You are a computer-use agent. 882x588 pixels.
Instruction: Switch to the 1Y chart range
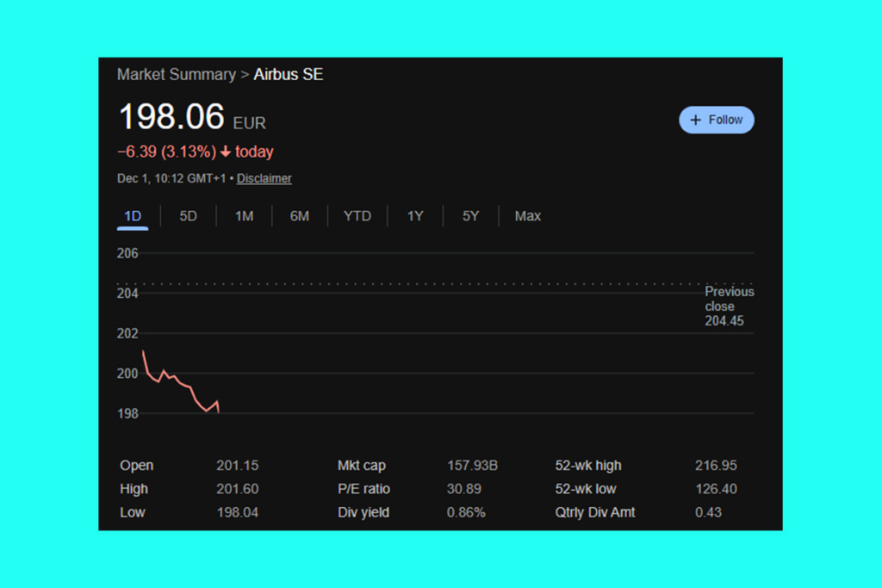[x=414, y=216]
